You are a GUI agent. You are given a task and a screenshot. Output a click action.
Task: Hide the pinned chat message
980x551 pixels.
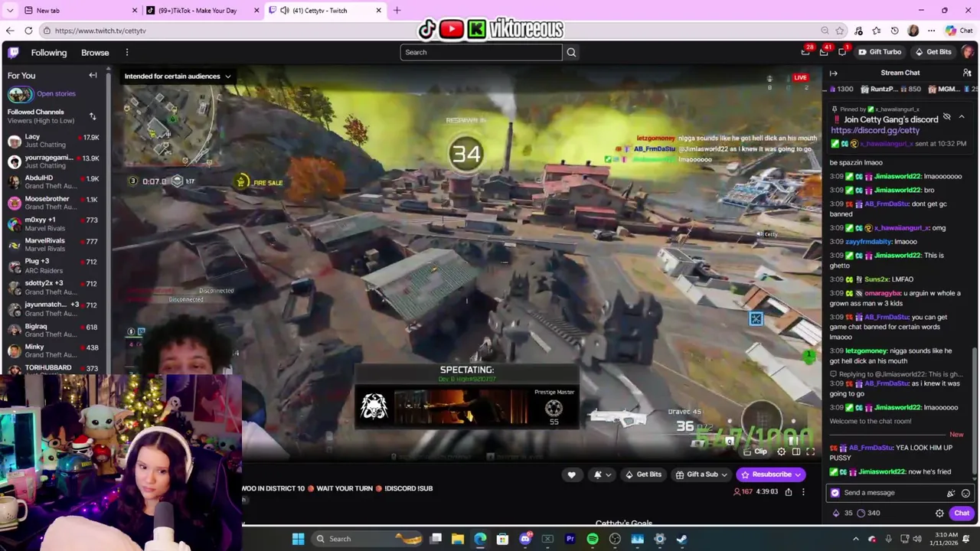tap(947, 117)
